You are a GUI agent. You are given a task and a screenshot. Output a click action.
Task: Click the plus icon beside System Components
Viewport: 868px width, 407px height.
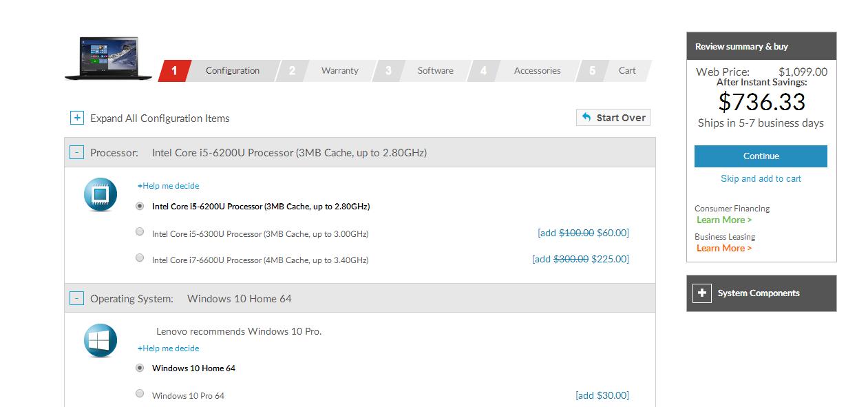[701, 293]
